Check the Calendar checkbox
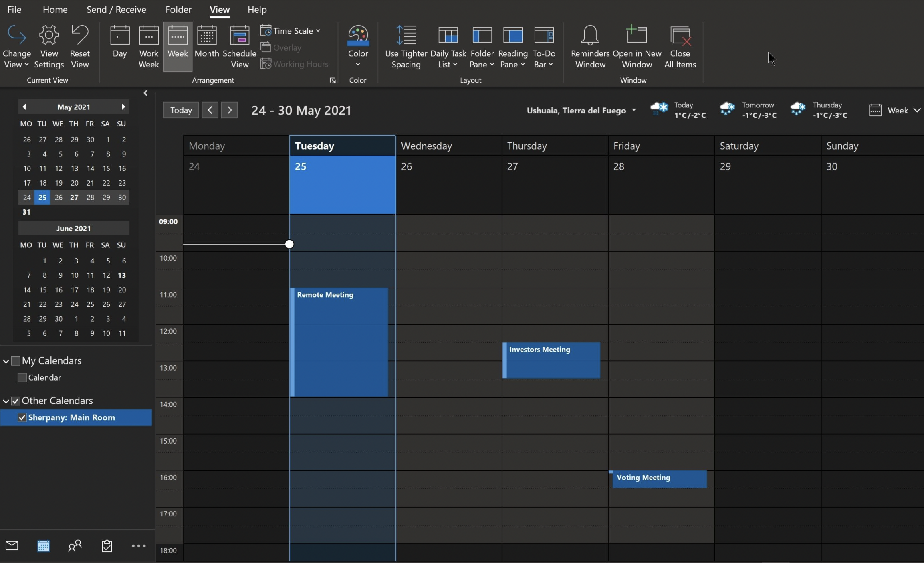The height and width of the screenshot is (563, 924). pos(22,377)
